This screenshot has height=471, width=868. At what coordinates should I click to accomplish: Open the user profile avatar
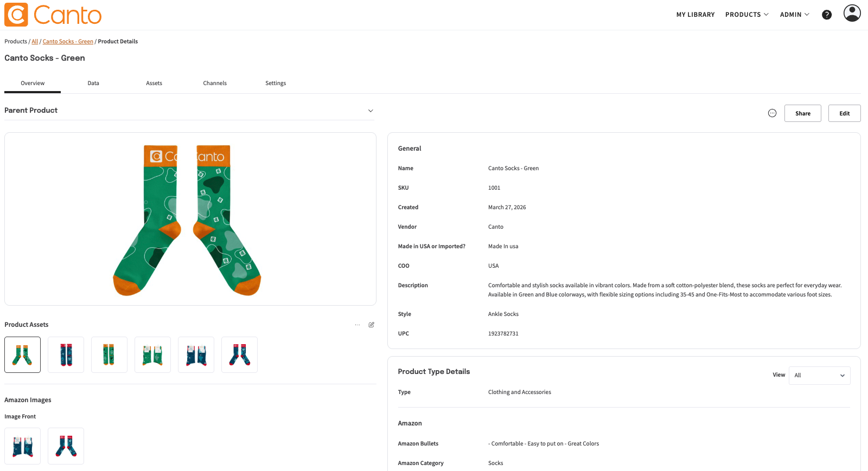(x=852, y=13)
